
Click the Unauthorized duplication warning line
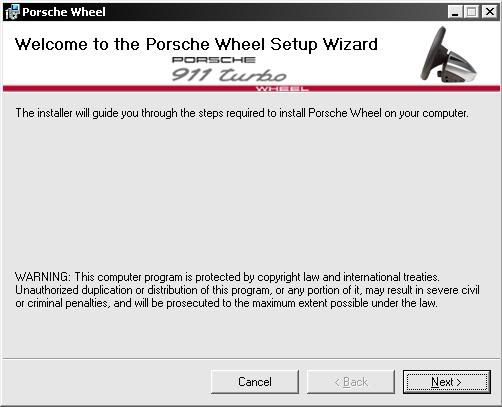247,290
